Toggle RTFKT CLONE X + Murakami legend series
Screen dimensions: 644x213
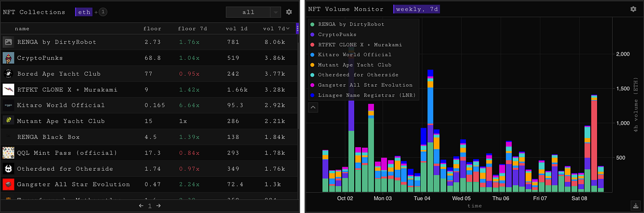pyautogui.click(x=356, y=45)
